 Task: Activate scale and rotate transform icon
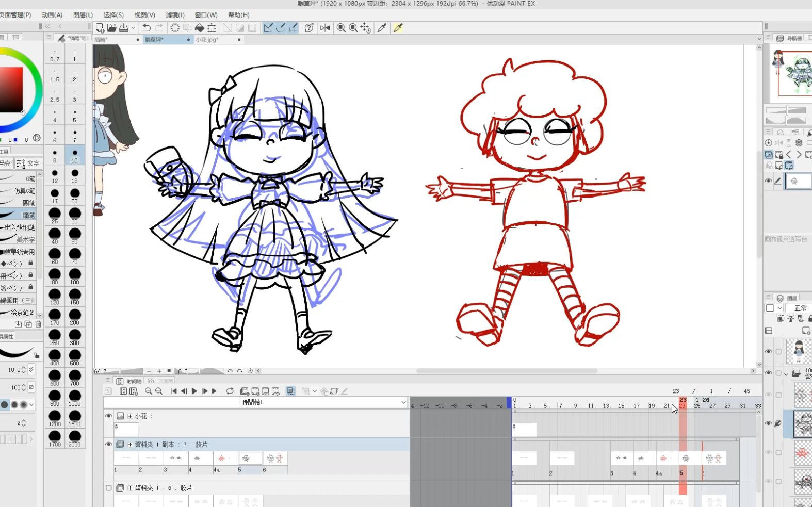212,28
